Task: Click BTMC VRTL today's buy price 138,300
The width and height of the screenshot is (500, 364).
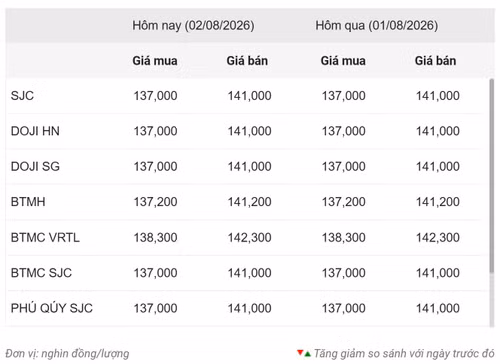Action: [155, 238]
